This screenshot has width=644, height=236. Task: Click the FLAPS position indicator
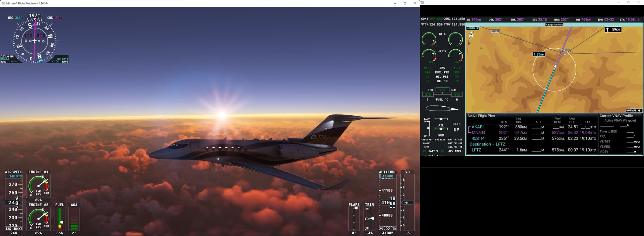pyautogui.click(x=354, y=219)
